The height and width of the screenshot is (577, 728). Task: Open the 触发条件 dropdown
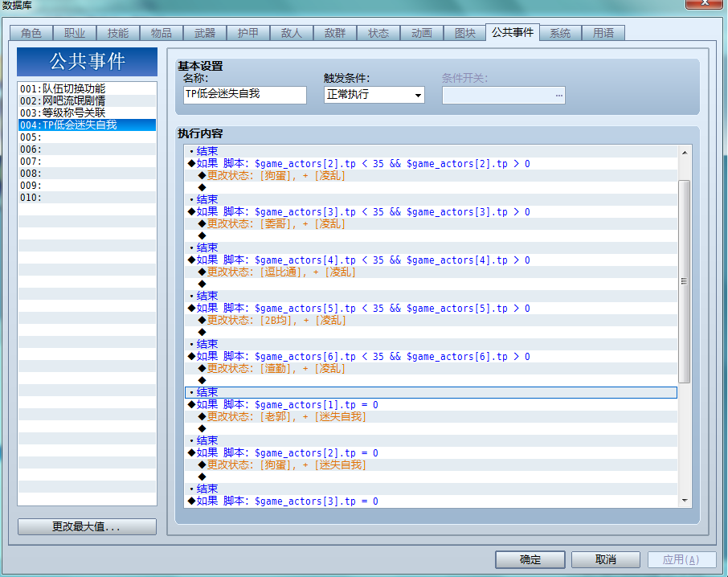coord(374,95)
